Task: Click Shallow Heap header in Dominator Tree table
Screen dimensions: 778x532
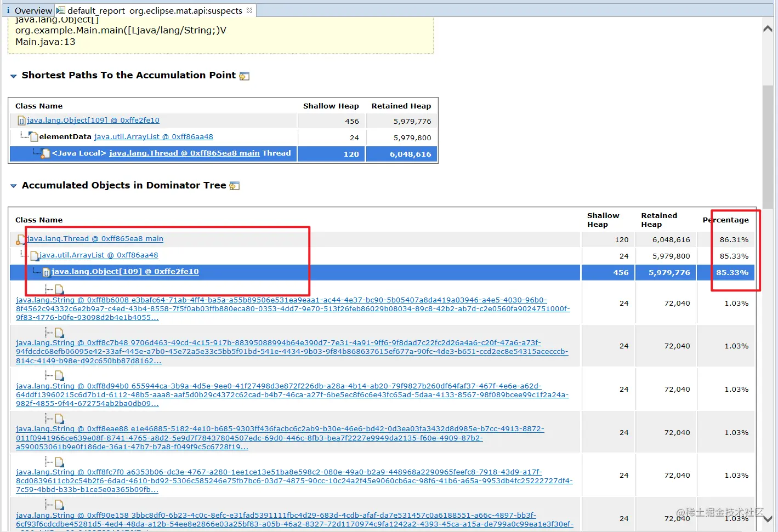Action: point(603,220)
